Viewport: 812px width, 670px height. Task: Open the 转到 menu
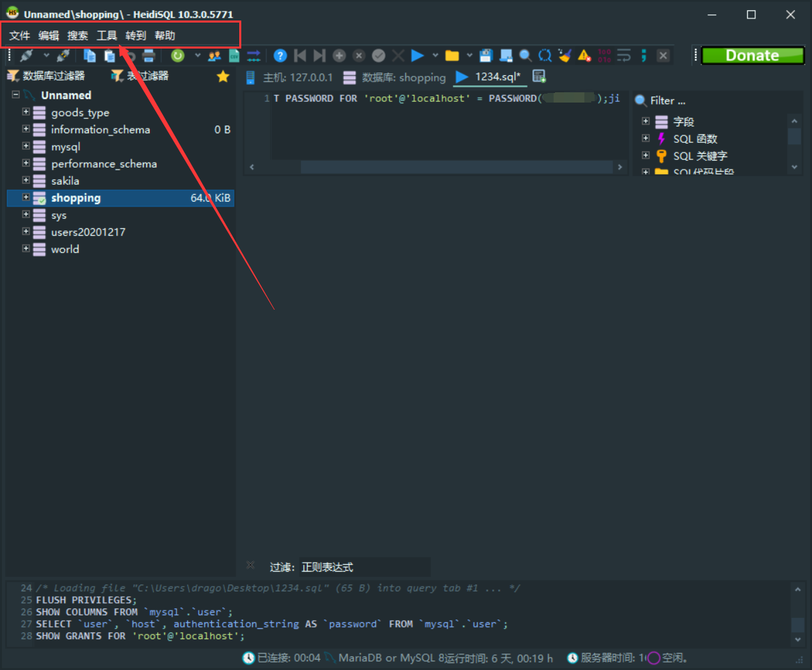[x=136, y=36]
